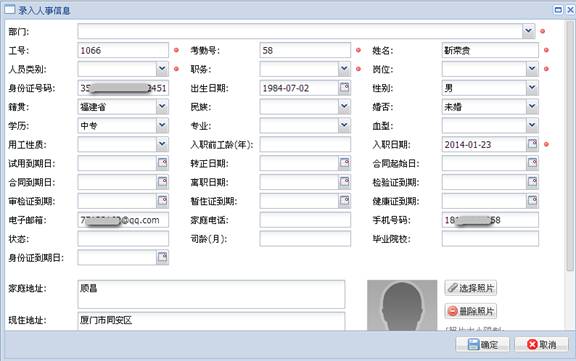Viewport: 576px width, 361px height.
Task: Click the 家庭电话 input field
Action: [305, 220]
